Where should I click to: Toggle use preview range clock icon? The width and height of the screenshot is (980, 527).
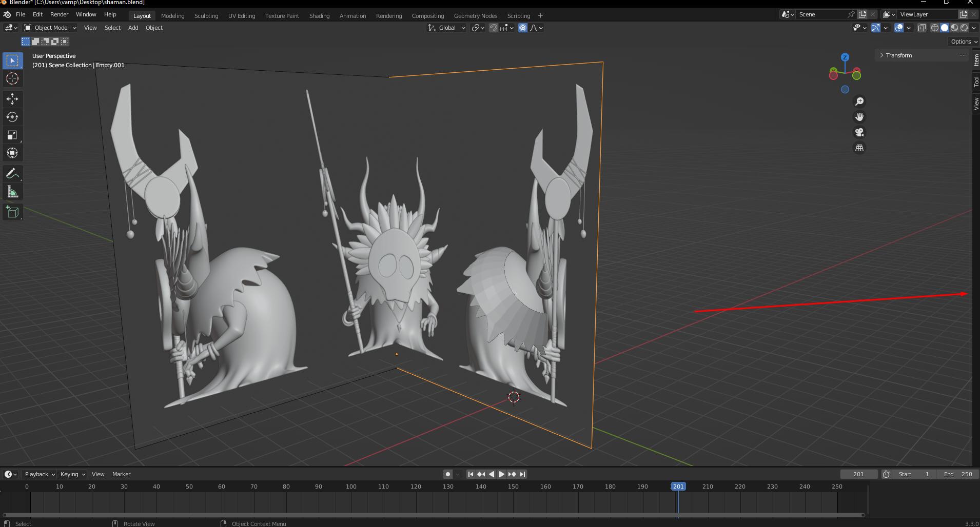[x=886, y=474]
